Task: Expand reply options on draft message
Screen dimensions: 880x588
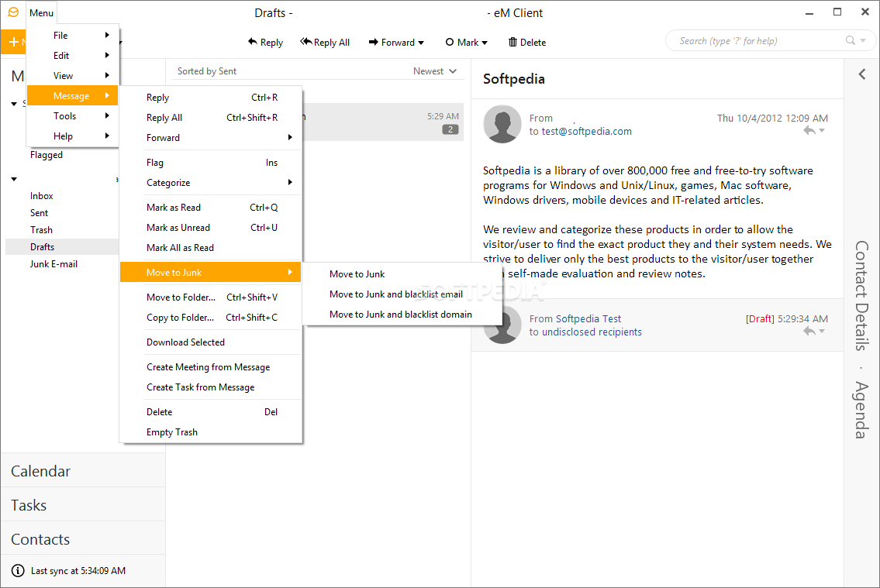Action: pos(822,332)
